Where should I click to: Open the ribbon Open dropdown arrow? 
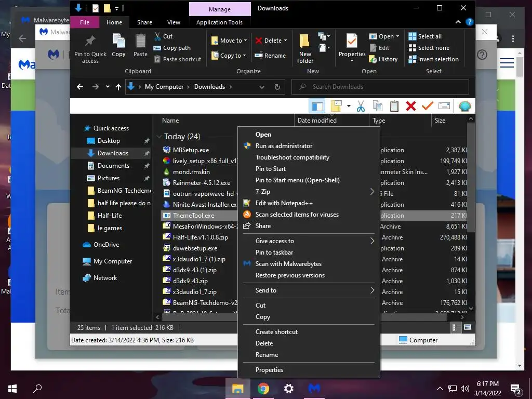tap(397, 36)
